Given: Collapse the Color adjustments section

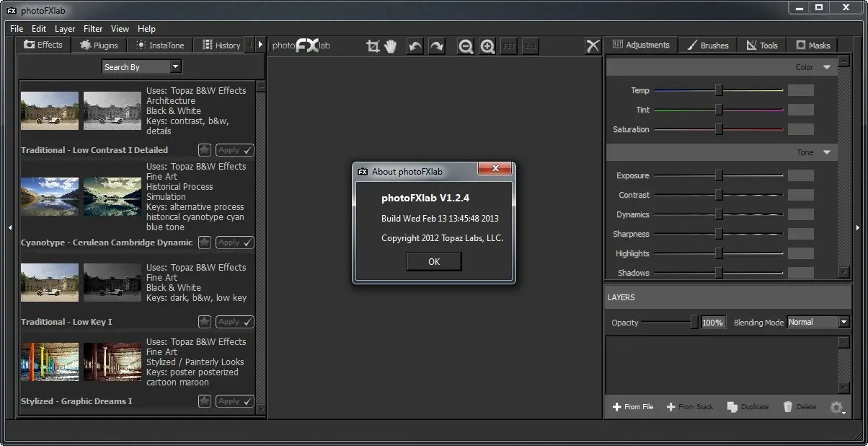Looking at the screenshot, I should tap(827, 67).
